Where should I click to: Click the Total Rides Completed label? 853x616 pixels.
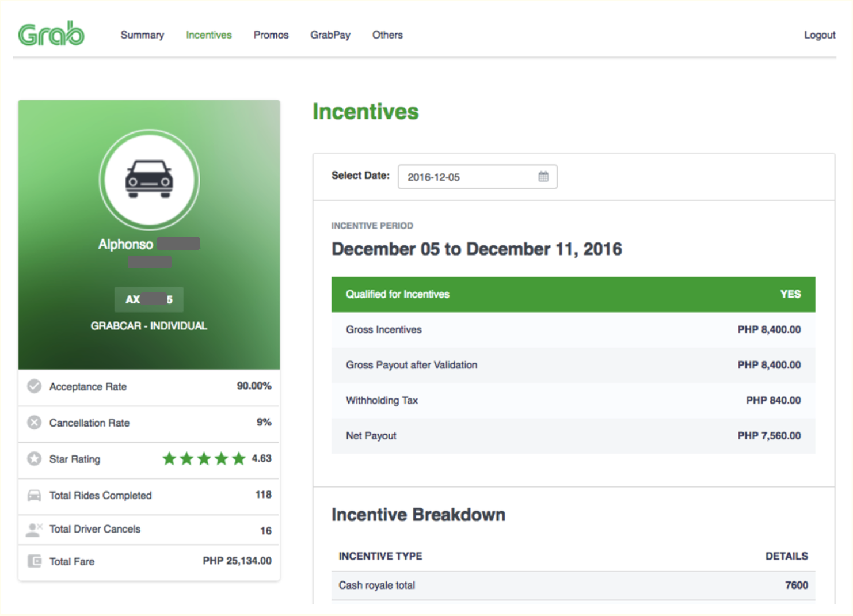click(x=100, y=496)
